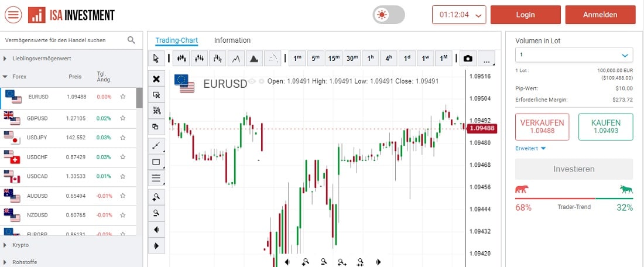Select the candlestick chart type
The height and width of the screenshot is (267, 644).
pos(181,58)
